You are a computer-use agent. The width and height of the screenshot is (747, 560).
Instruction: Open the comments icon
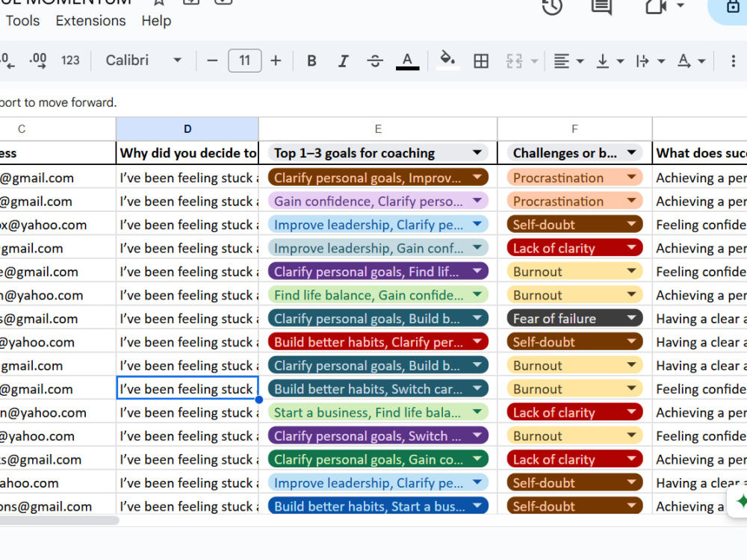click(601, 6)
